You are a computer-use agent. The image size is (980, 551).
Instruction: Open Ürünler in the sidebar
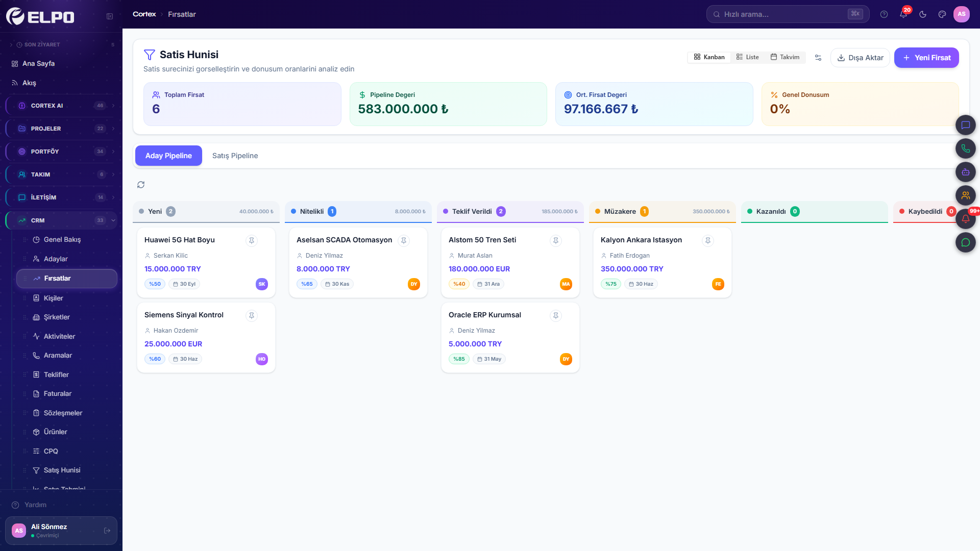(67, 432)
